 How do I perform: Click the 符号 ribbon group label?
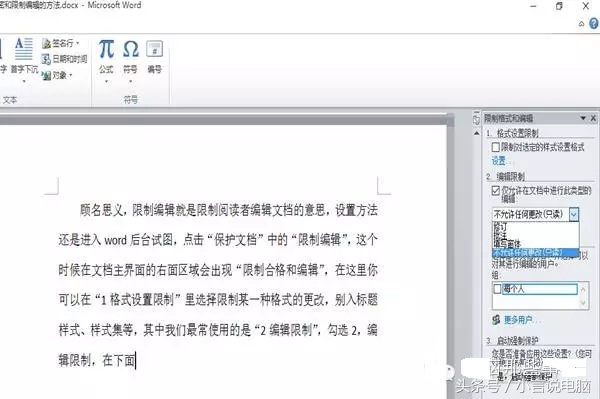[x=130, y=100]
